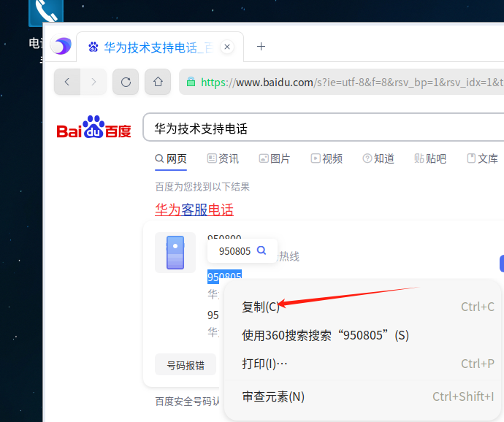
Task: Reload the current page
Action: (126, 82)
